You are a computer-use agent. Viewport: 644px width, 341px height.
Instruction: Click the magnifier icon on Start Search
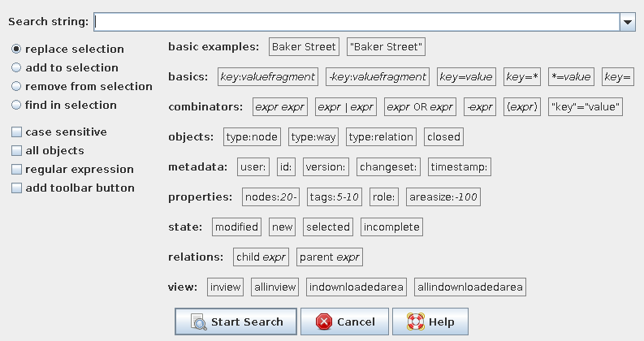tap(197, 322)
